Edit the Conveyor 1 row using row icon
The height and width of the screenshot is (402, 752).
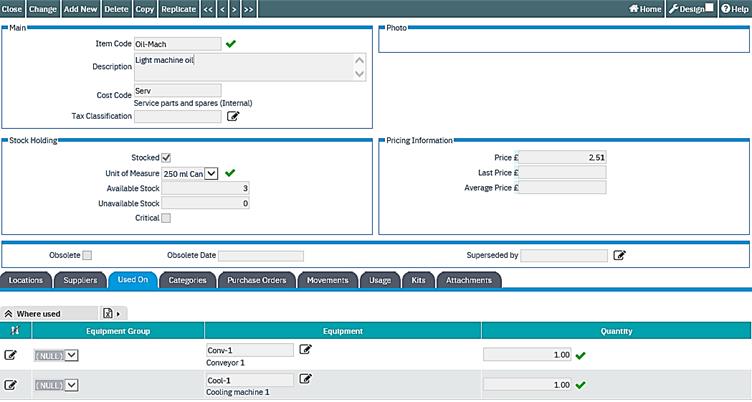tap(11, 354)
